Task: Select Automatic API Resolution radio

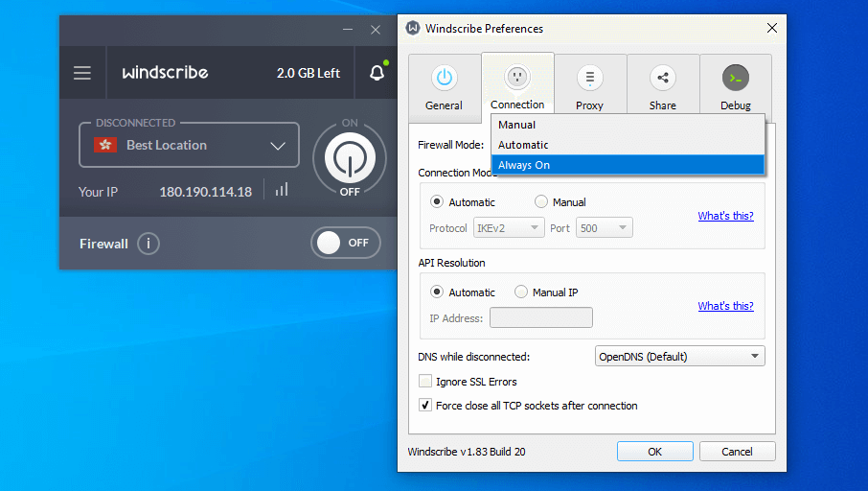Action: click(437, 292)
